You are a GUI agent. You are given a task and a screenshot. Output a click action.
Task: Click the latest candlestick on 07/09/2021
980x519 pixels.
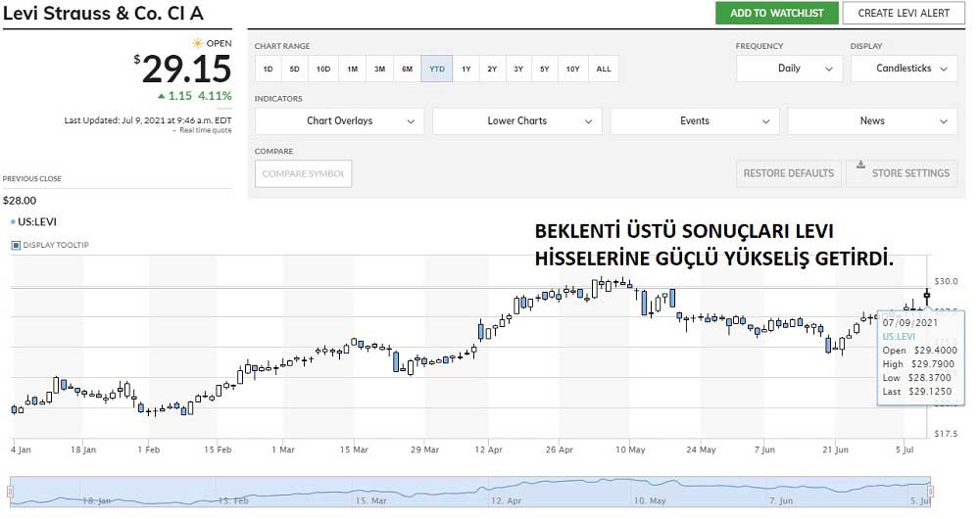[x=927, y=295]
